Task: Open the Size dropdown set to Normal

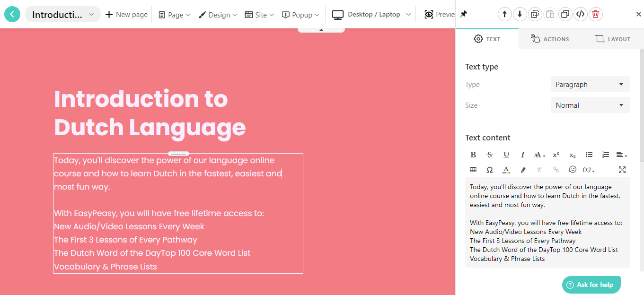Action: click(x=590, y=105)
